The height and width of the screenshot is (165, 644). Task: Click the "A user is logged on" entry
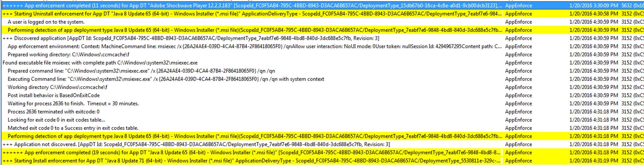322,22
